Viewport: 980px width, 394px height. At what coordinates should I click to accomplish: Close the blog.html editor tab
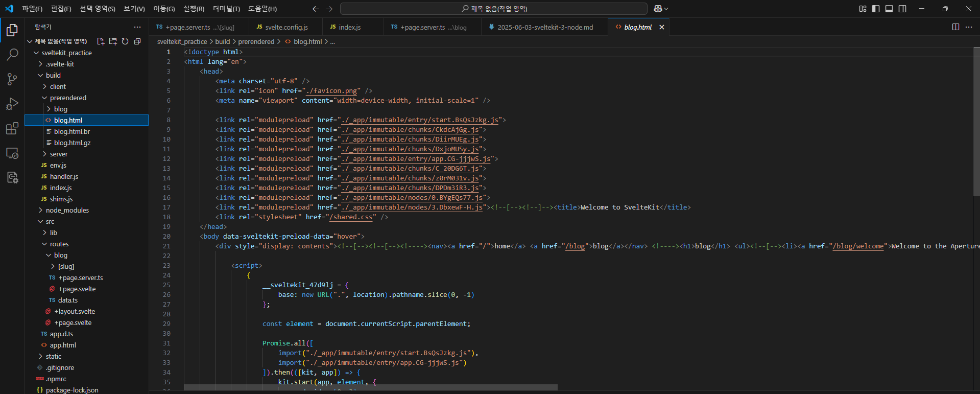662,27
